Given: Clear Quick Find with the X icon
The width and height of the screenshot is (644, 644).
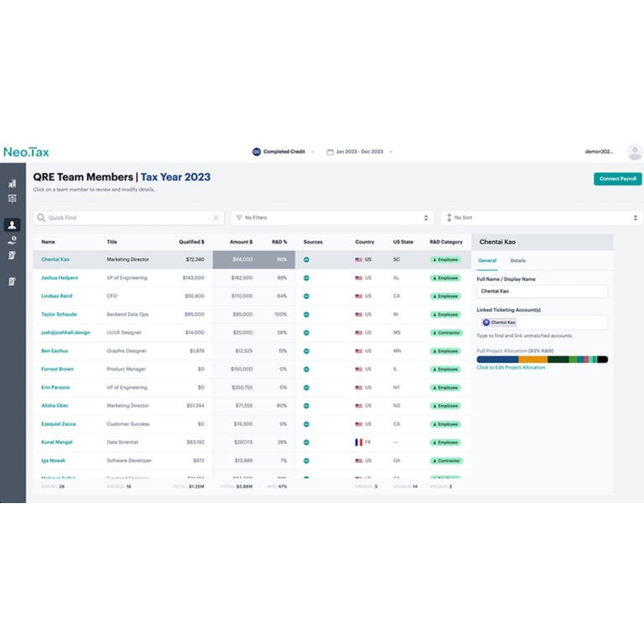Looking at the screenshot, I should 216,218.
